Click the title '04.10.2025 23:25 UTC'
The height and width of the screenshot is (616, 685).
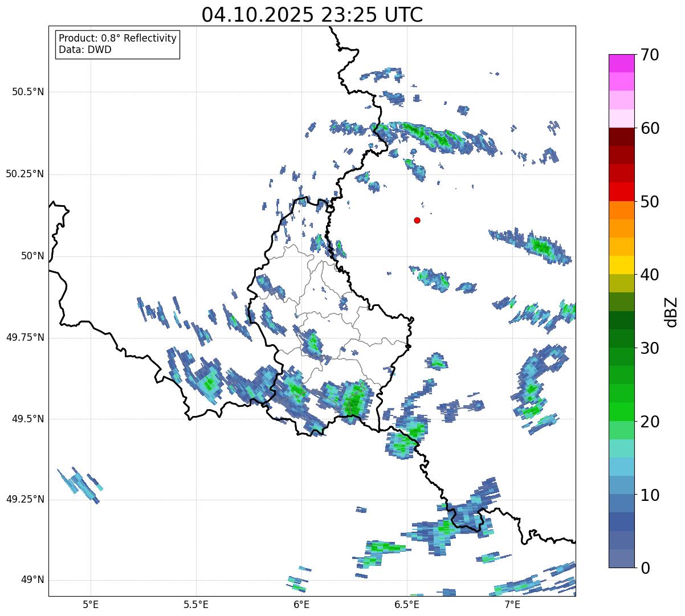[312, 15]
